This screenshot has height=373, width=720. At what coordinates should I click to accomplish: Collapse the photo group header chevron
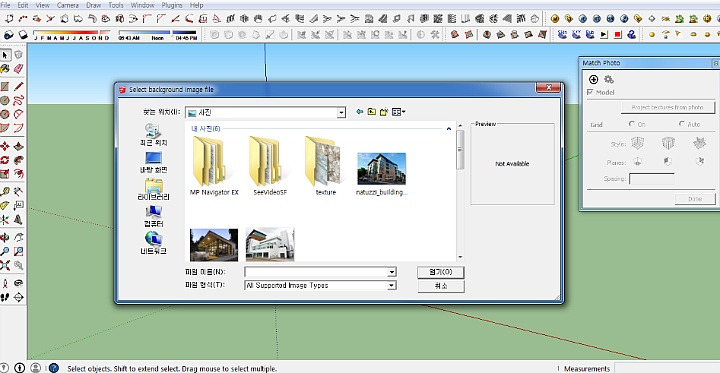(449, 129)
